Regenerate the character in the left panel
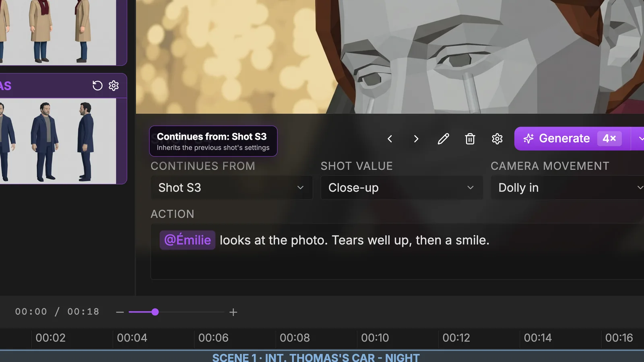 pyautogui.click(x=97, y=86)
